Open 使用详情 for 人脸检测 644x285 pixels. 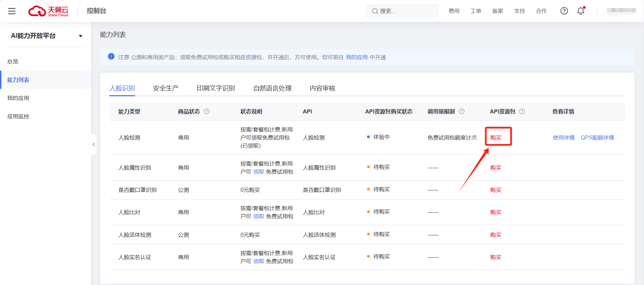coord(563,137)
